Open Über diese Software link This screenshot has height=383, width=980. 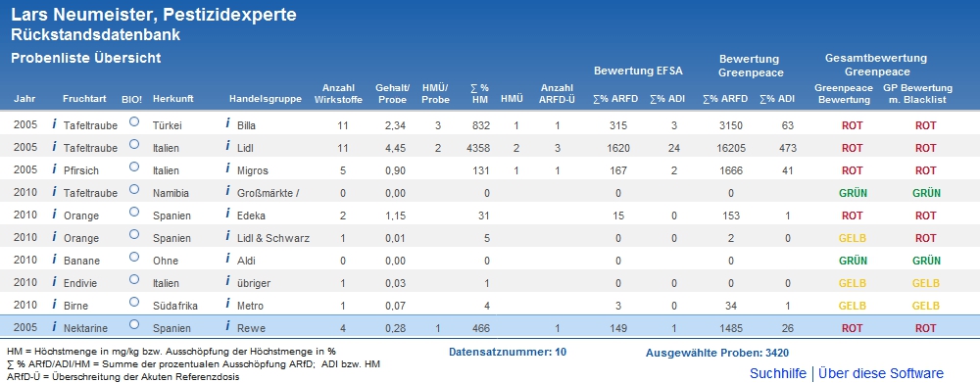coord(881,373)
